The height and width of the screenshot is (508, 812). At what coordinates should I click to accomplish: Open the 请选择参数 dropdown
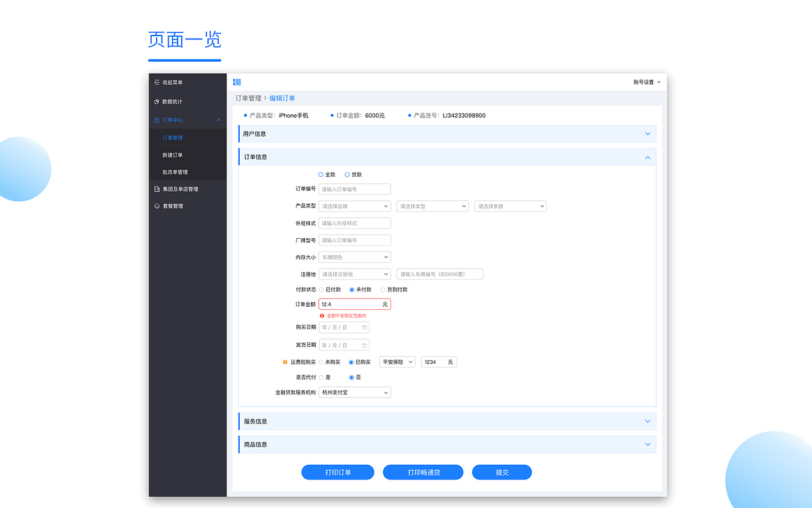(x=511, y=206)
